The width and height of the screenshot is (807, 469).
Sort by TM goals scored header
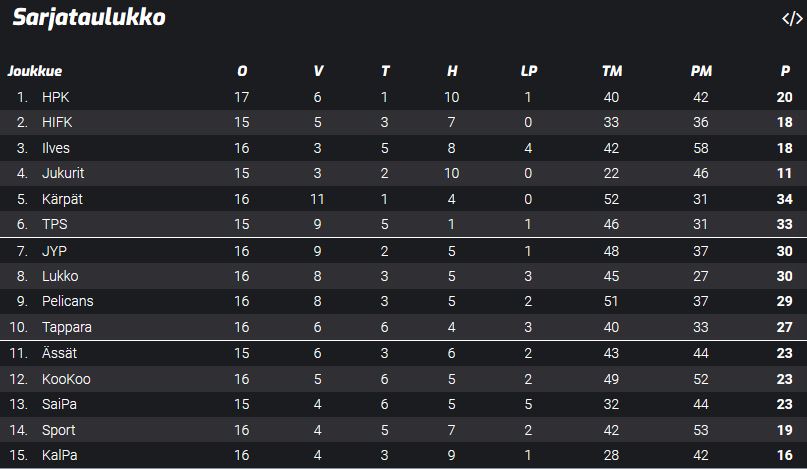point(612,71)
